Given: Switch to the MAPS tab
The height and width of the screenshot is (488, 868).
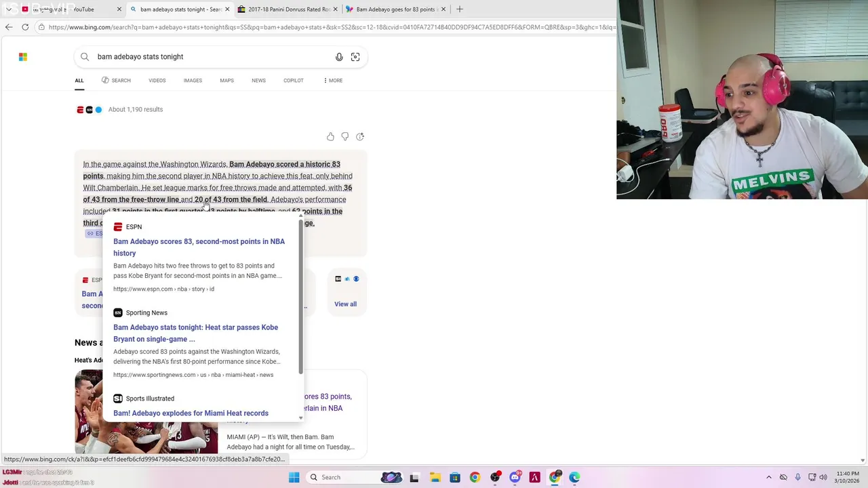Looking at the screenshot, I should [226, 81].
